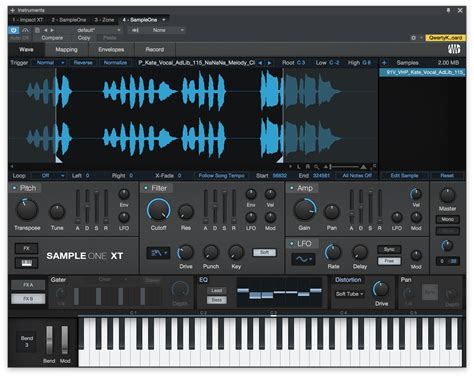Toggle the Filter section enable

coord(146,188)
